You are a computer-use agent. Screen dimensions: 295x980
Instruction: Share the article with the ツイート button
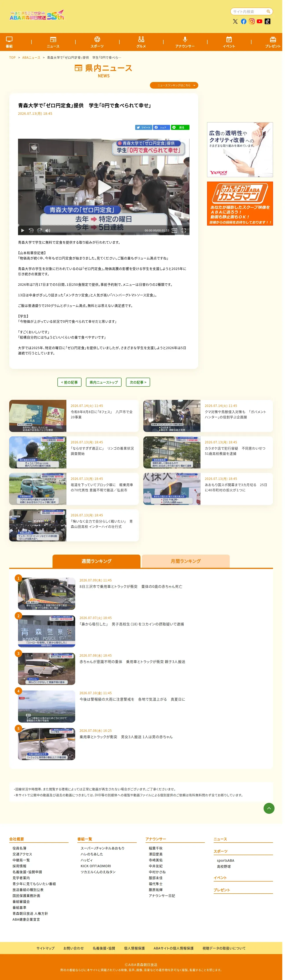(144, 128)
